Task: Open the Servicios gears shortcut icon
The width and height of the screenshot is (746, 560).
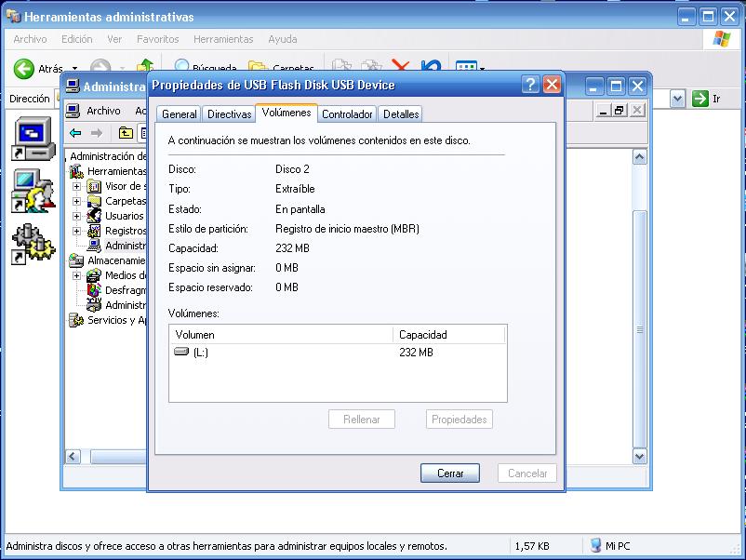Action: coord(33,244)
